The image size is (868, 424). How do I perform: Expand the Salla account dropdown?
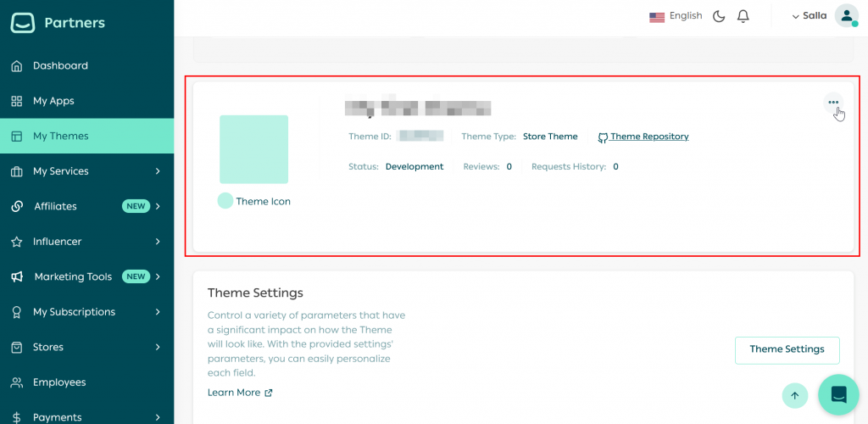[809, 16]
